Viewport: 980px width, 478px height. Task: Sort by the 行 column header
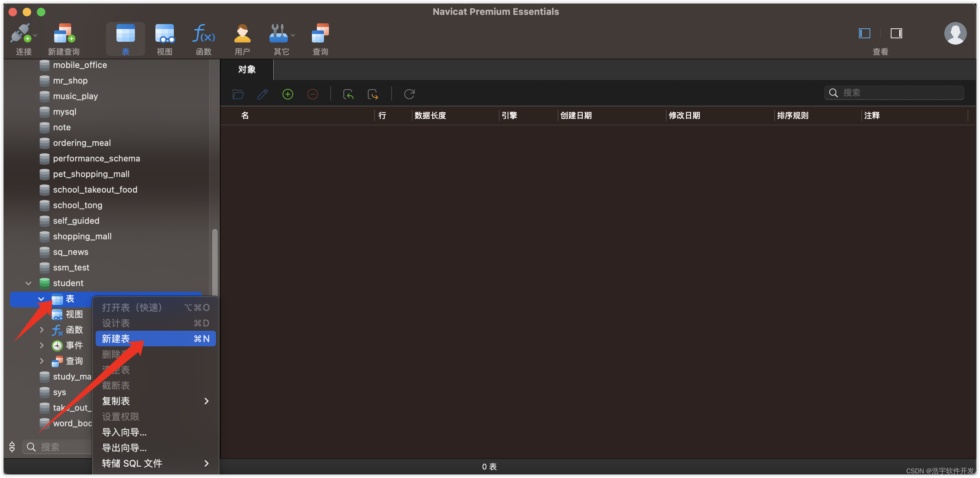point(382,115)
